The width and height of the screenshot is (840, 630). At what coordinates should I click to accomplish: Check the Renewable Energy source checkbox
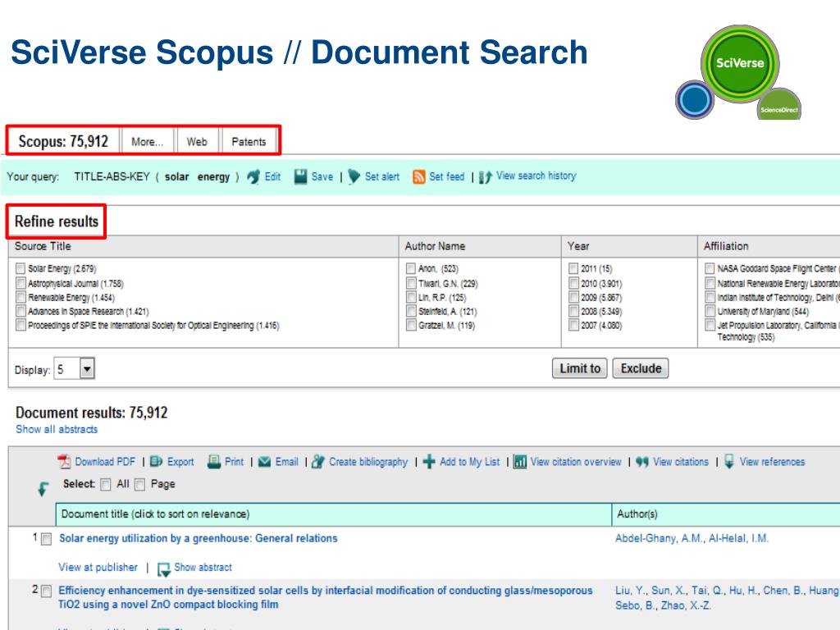coord(21,297)
